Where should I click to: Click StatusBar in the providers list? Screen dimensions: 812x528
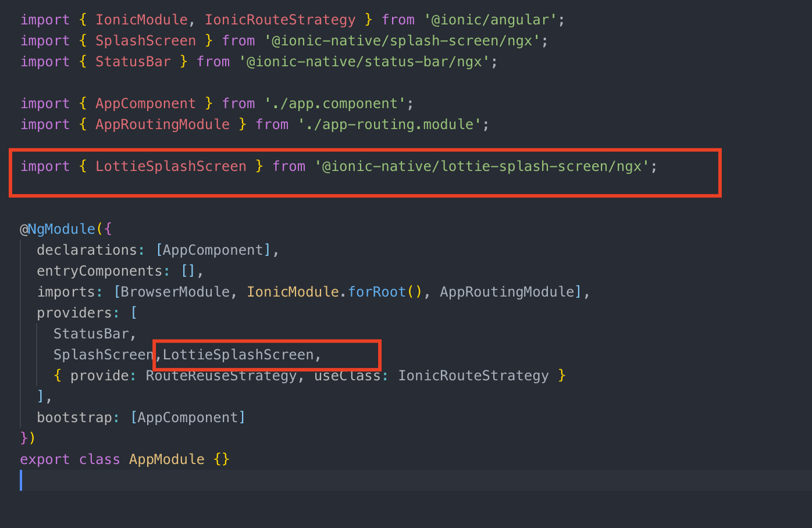click(x=91, y=334)
